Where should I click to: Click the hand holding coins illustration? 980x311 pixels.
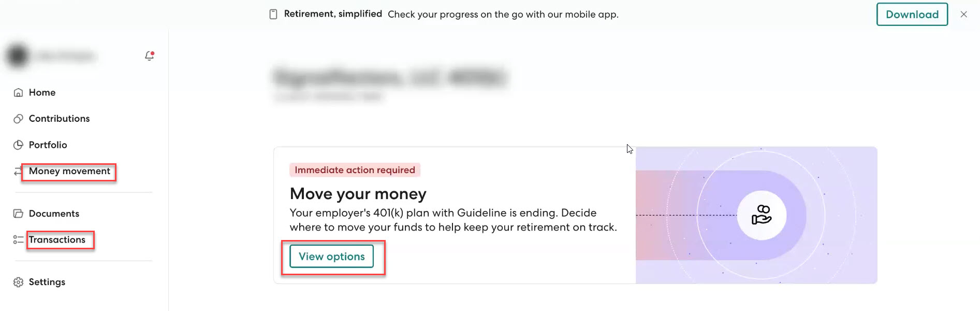click(761, 215)
